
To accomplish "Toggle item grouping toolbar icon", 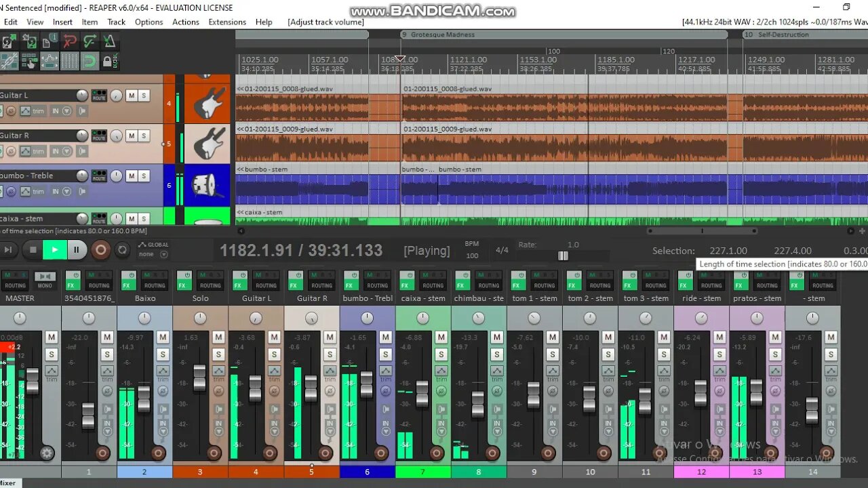I will click(x=29, y=62).
